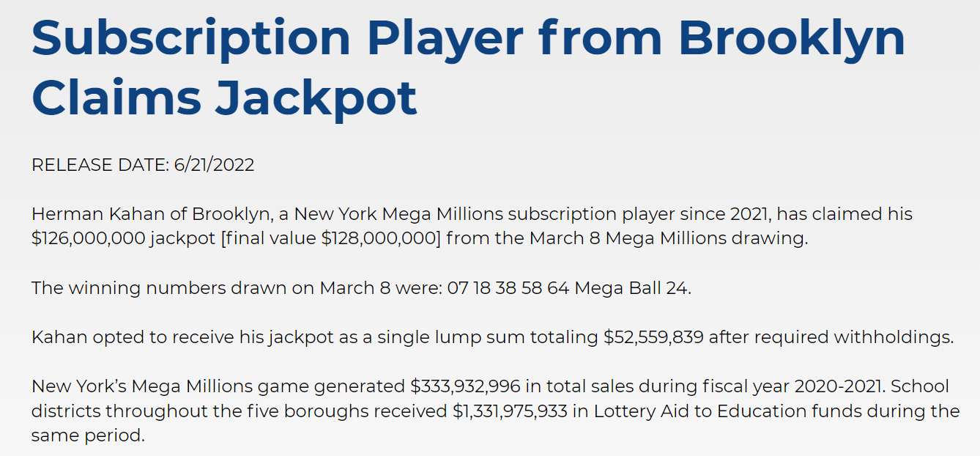The image size is (980, 456).
Task: Click the $126,000,000 jackpot amount
Action: 89,239
